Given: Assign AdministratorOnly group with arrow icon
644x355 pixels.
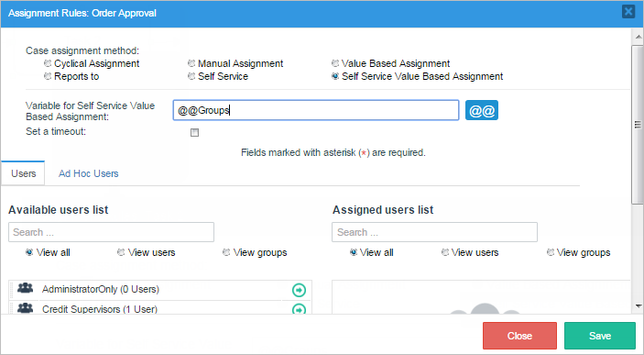Looking at the screenshot, I should [x=299, y=290].
